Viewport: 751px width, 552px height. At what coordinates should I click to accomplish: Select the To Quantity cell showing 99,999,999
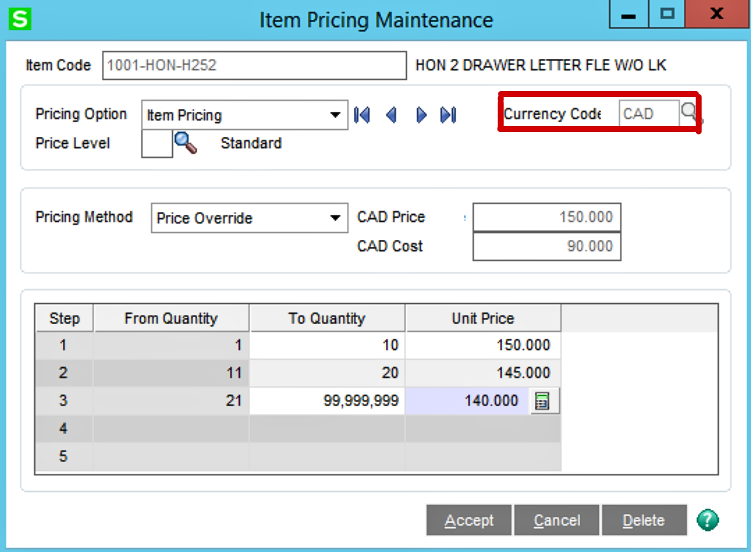pos(327,401)
